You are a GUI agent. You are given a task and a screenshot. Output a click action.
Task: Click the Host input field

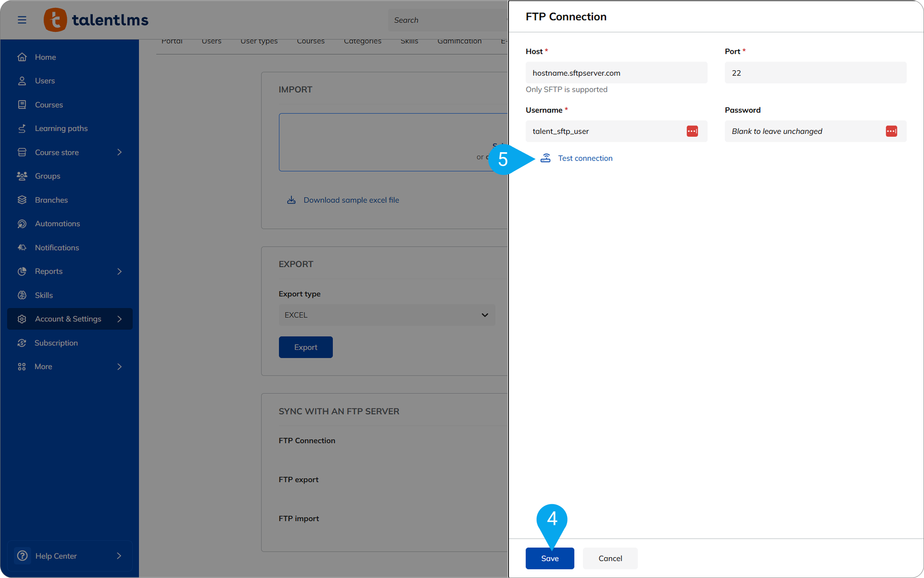(616, 73)
